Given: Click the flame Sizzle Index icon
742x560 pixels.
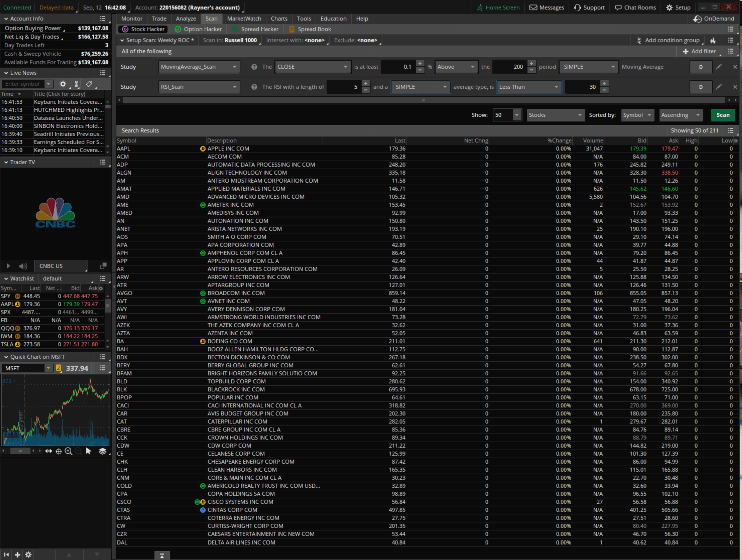Looking at the screenshot, I should (x=713, y=40).
